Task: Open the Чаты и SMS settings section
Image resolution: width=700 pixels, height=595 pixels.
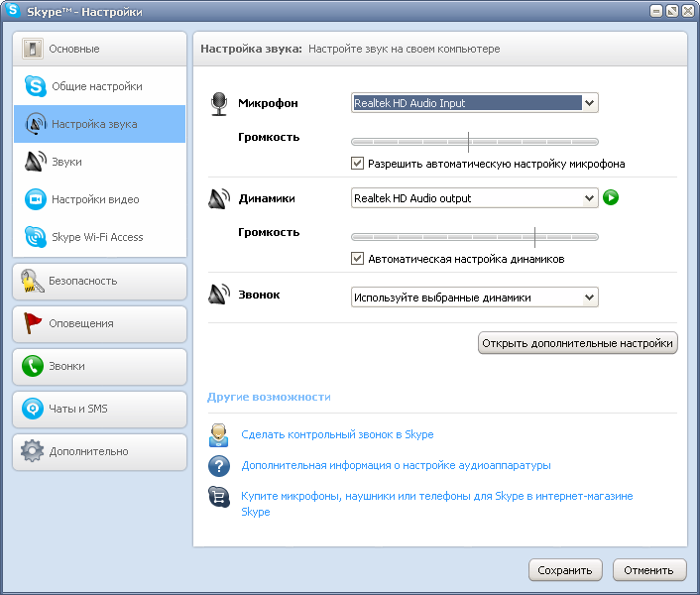Action: (99, 409)
